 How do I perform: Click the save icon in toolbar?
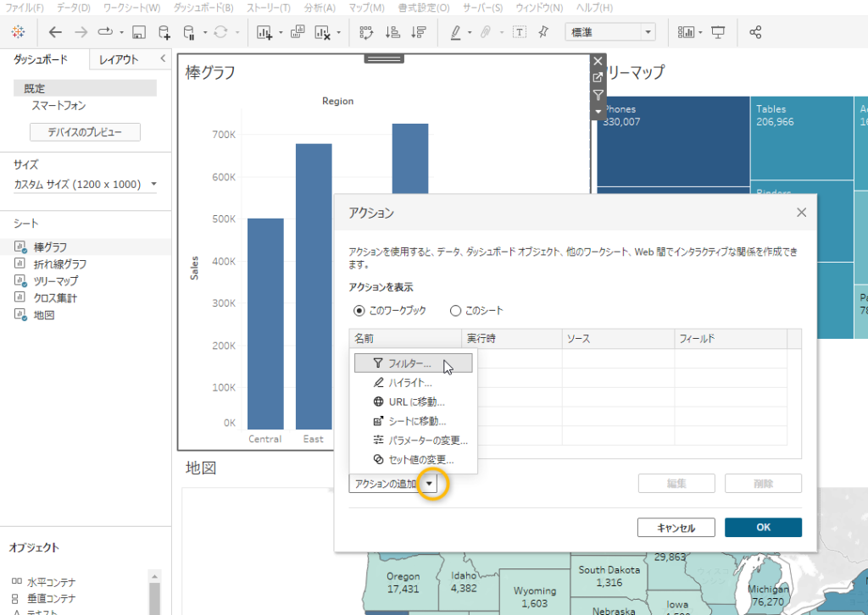tap(139, 32)
